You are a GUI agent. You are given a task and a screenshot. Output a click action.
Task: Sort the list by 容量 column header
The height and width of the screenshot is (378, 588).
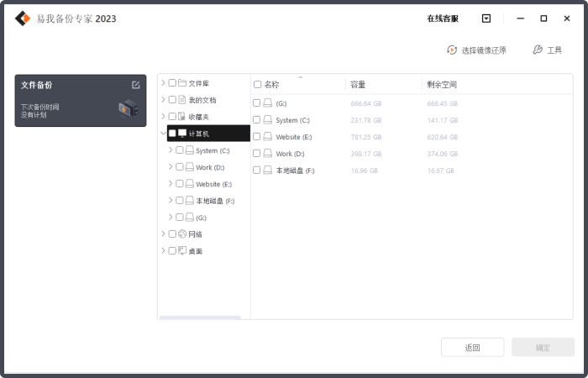tap(358, 85)
